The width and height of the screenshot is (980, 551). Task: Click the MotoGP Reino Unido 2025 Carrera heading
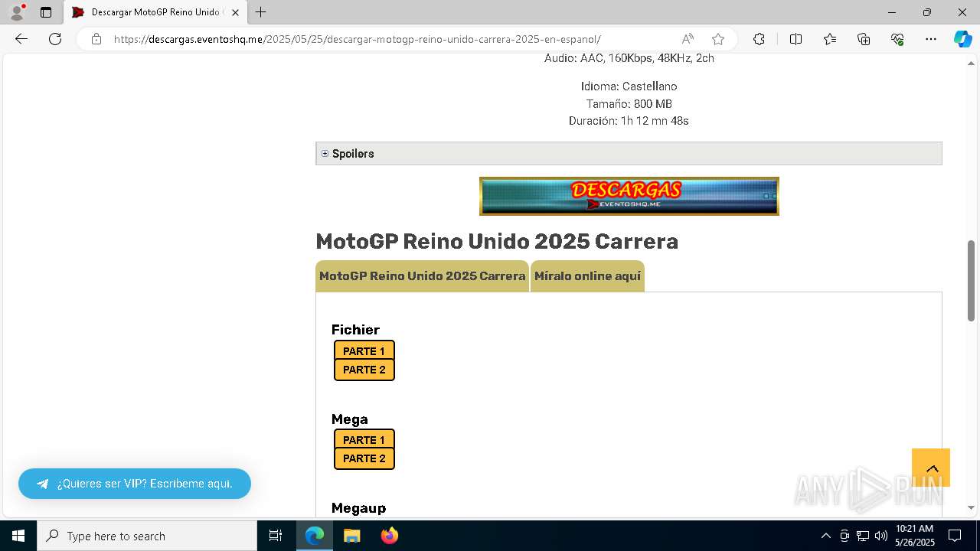tap(497, 241)
